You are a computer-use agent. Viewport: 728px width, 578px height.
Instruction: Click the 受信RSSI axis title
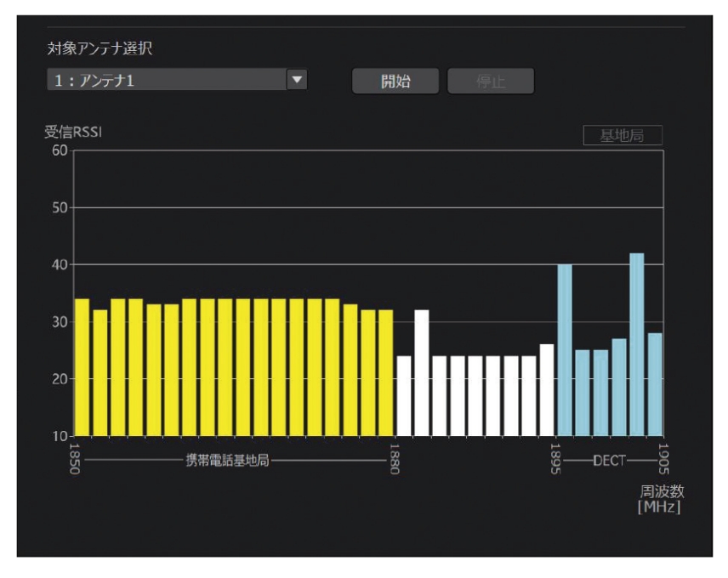[x=73, y=133]
